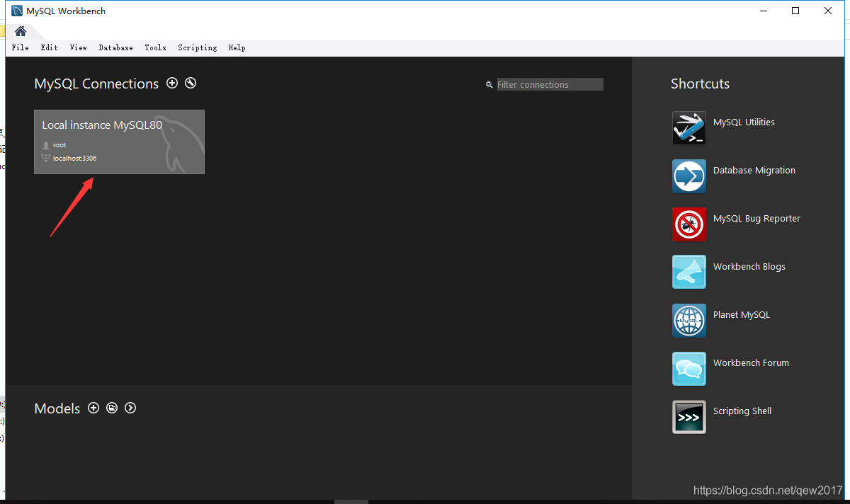The width and height of the screenshot is (850, 504).
Task: Click the Scripting Shell terminal icon
Action: pyautogui.click(x=689, y=417)
